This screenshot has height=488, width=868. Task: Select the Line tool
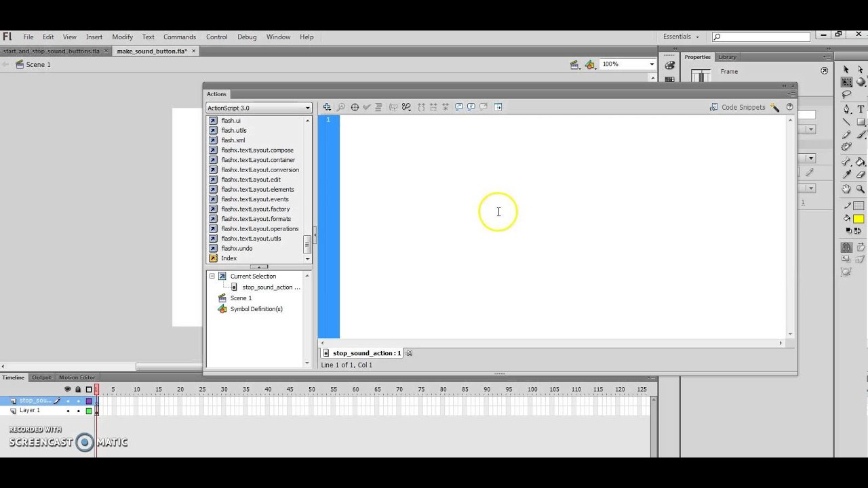click(846, 122)
